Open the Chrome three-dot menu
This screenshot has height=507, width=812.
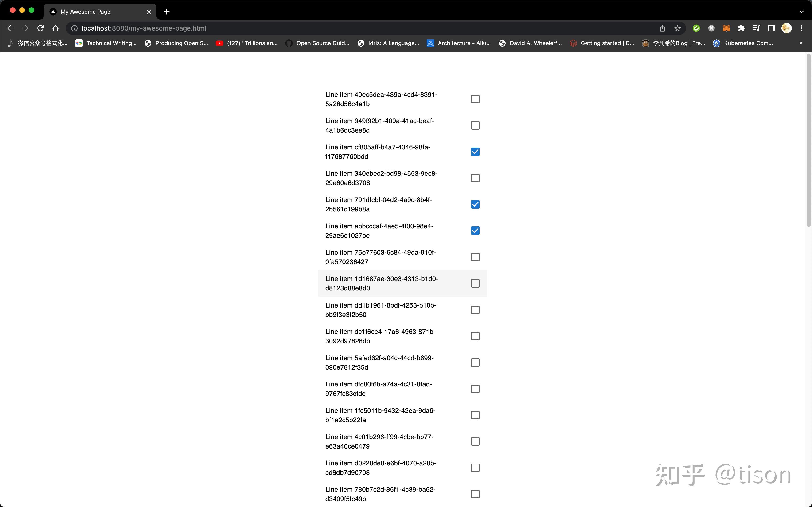pyautogui.click(x=802, y=28)
